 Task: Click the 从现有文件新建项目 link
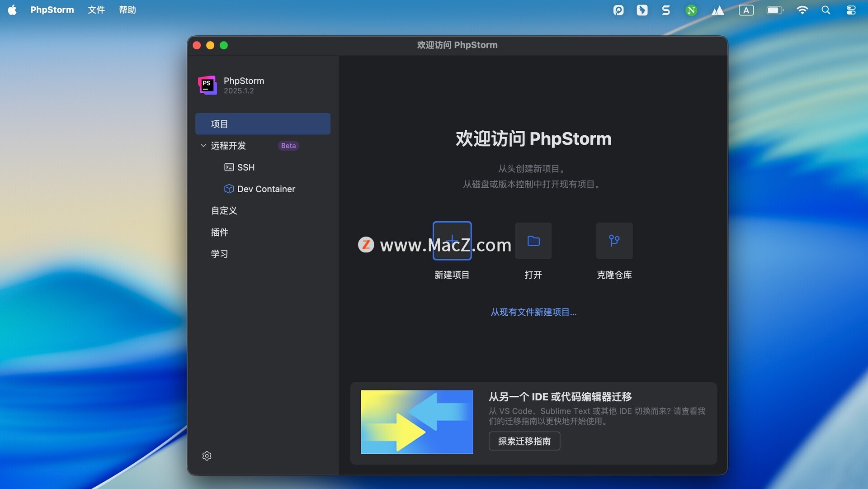click(533, 312)
